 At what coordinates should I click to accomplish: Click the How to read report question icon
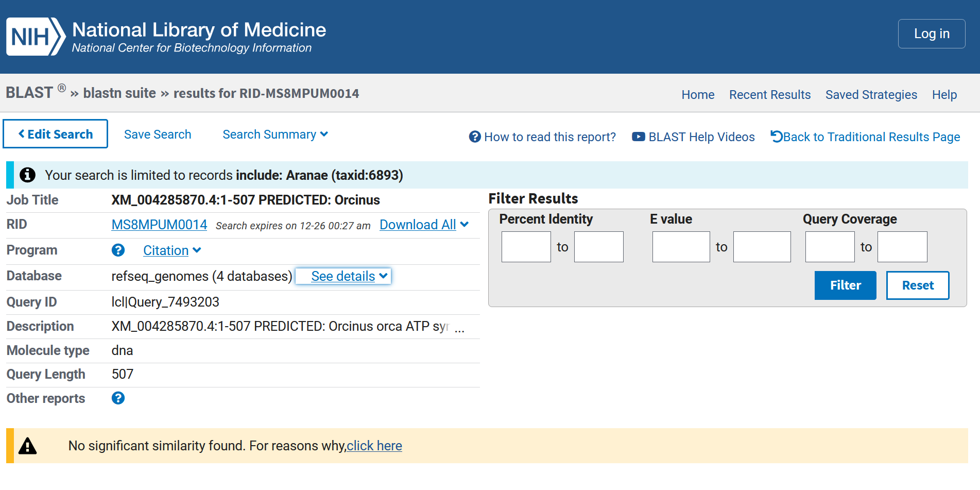[x=475, y=137]
